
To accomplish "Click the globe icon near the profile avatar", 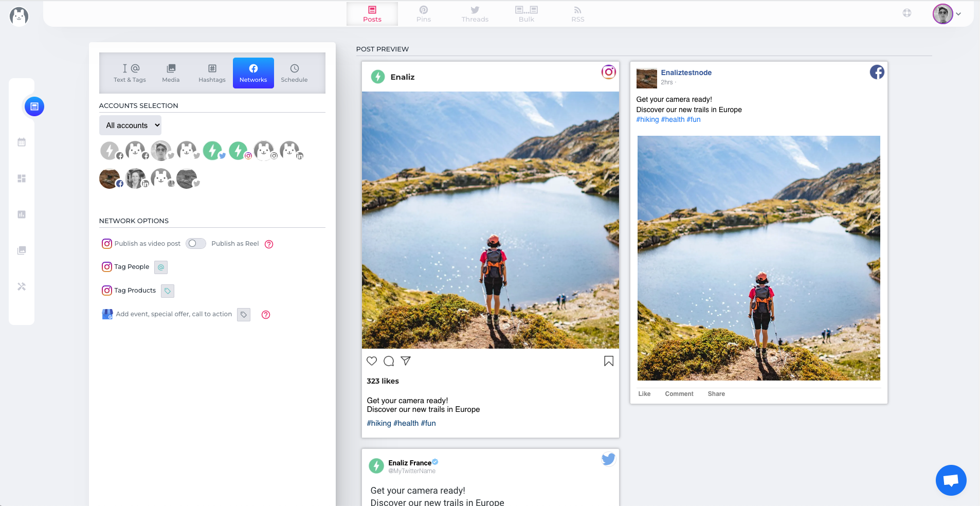I will point(908,13).
